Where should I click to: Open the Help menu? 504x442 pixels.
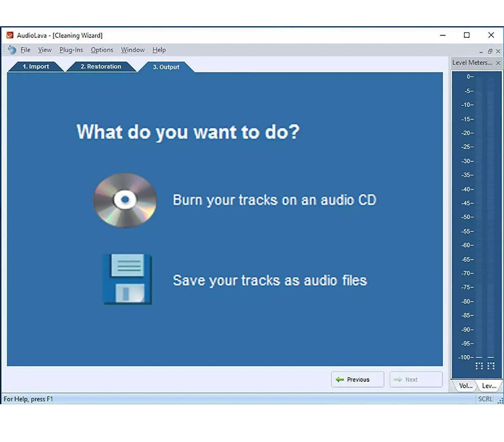(x=159, y=50)
